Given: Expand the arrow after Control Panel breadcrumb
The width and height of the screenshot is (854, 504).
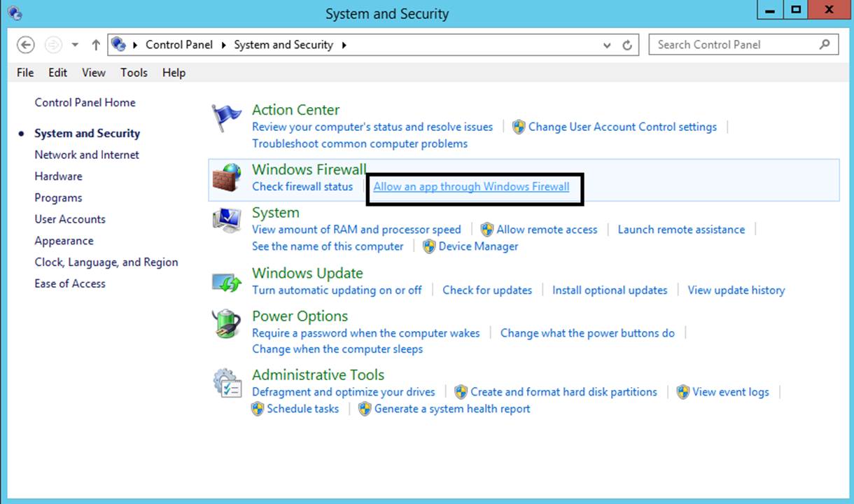Looking at the screenshot, I should (x=223, y=45).
